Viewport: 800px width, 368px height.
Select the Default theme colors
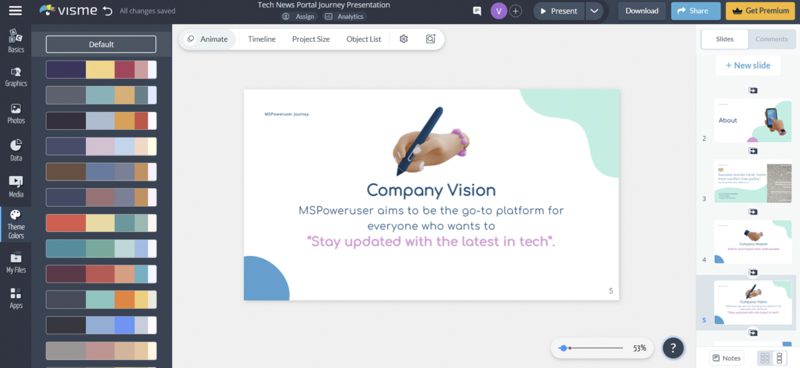[101, 44]
